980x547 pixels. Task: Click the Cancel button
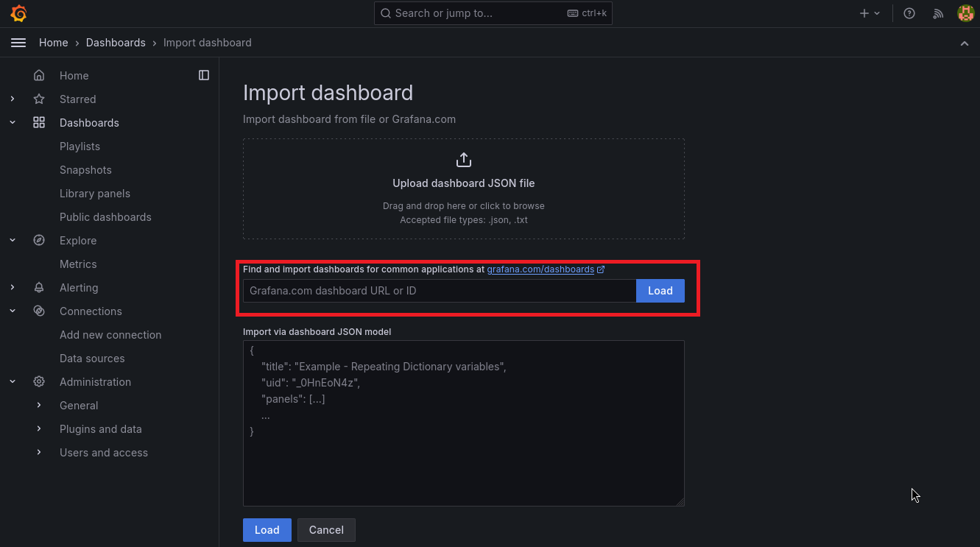326,530
